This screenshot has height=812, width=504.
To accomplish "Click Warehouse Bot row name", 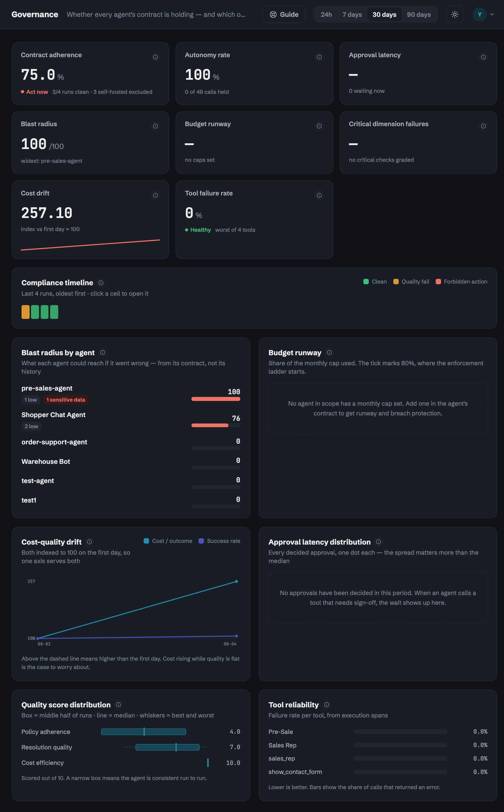I will coord(46,462).
